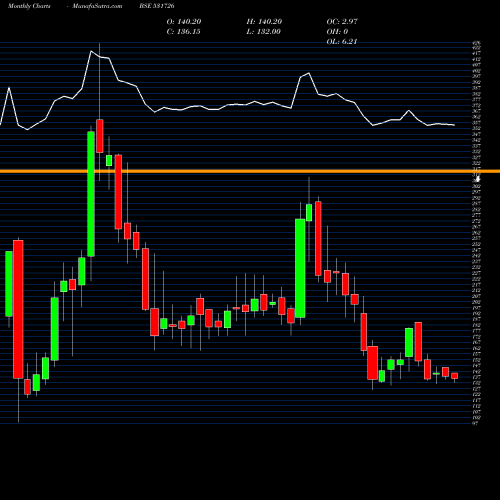Click the 'OC: 2.97' value
The image size is (500, 500).
[x=342, y=22]
